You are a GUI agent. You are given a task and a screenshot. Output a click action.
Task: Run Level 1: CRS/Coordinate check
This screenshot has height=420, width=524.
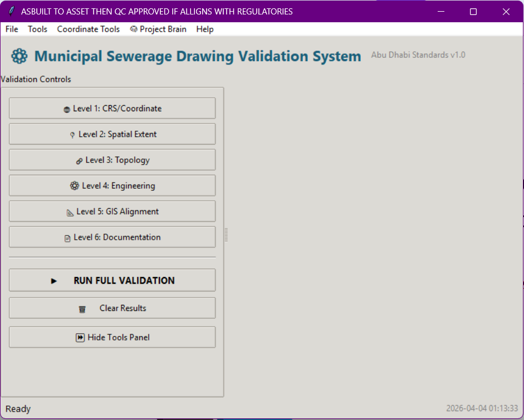(112, 108)
